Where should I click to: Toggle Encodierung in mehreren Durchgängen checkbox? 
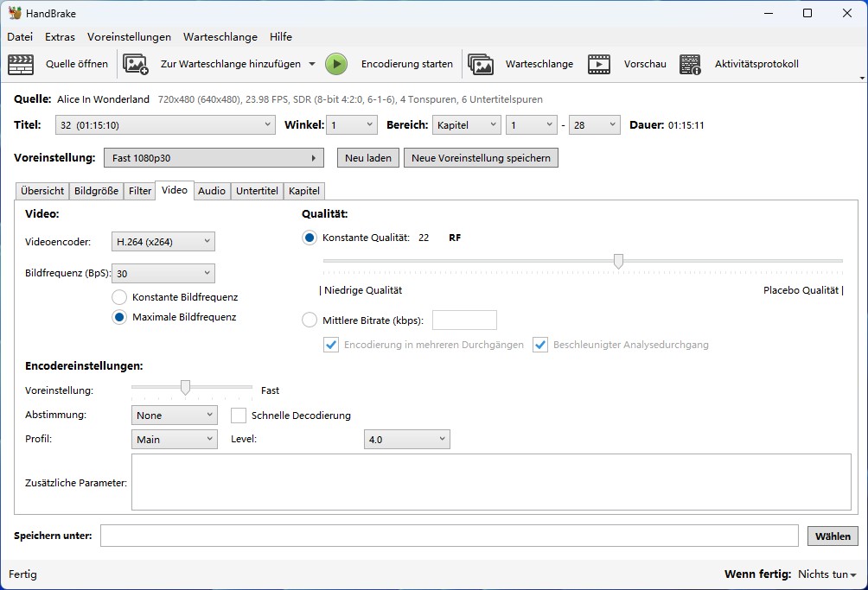(331, 345)
